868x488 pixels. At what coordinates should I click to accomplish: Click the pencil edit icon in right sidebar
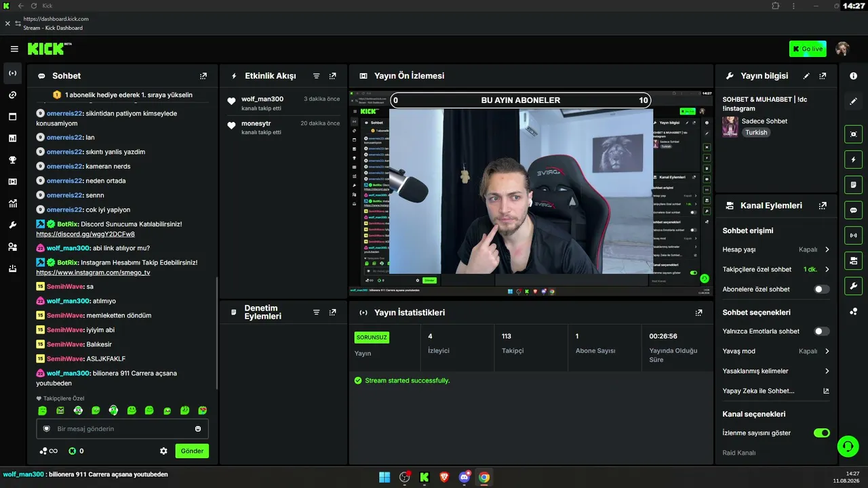tap(854, 101)
